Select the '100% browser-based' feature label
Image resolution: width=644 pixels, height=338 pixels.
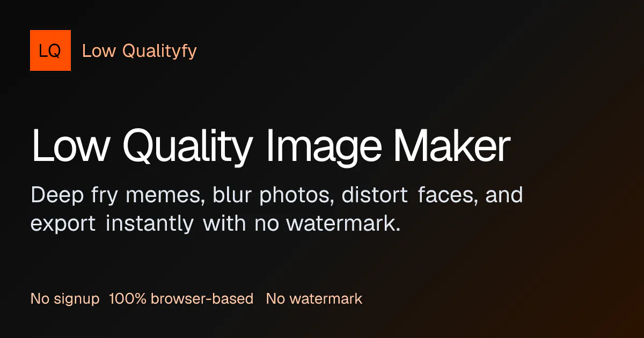pyautogui.click(x=181, y=299)
